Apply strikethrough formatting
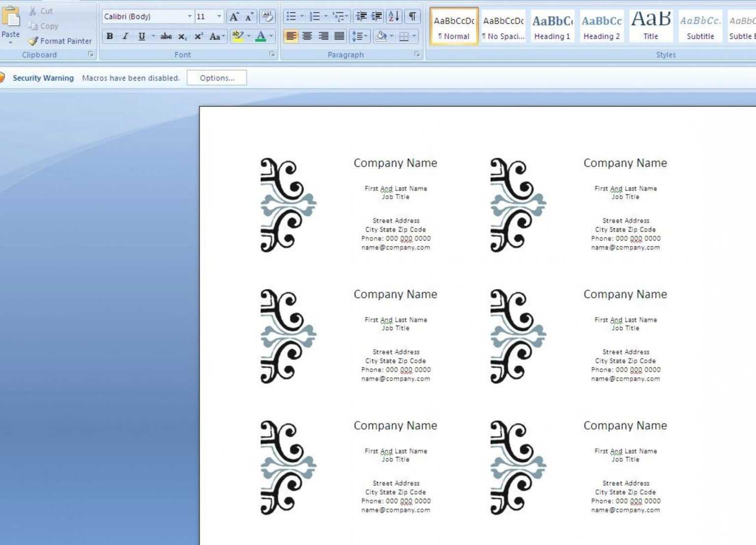 [x=166, y=36]
